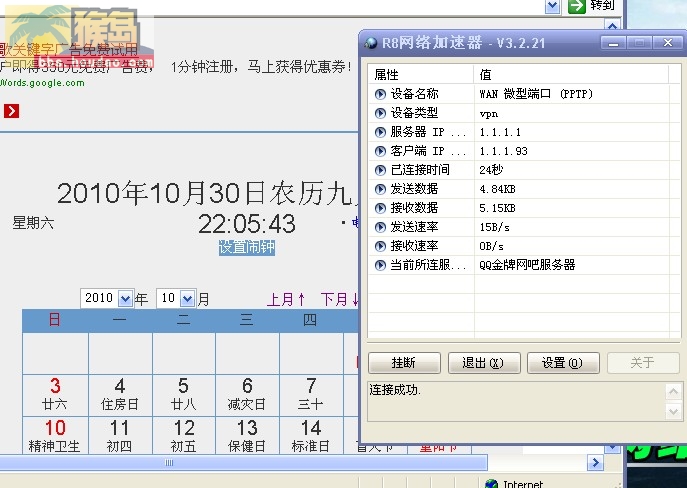Click calendar date 10 精神卫生

[55, 436]
